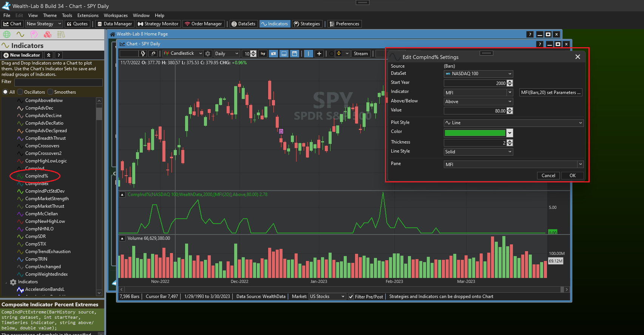Screen dimensions: 644x335
Task: Click Cancel in Edit CompInd% Settings
Action: (x=548, y=176)
